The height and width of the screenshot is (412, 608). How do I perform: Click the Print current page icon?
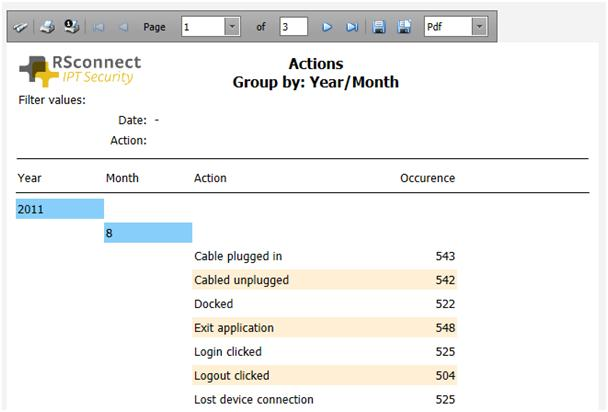pos(71,27)
